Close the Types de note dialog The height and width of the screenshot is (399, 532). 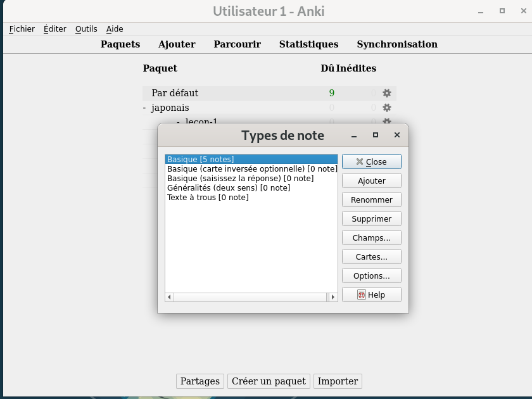point(371,161)
